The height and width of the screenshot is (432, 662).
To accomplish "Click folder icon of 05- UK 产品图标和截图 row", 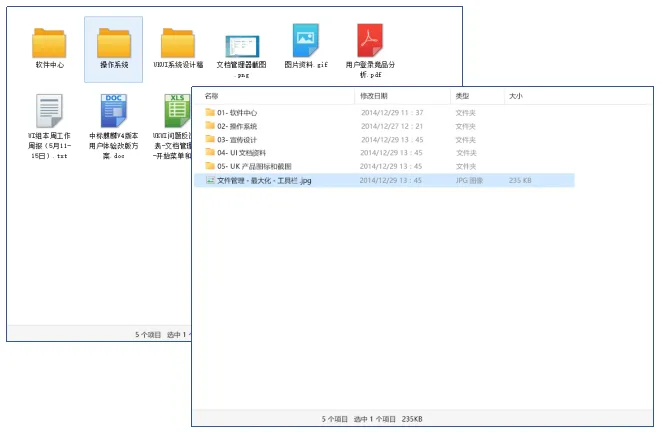I will [210, 166].
